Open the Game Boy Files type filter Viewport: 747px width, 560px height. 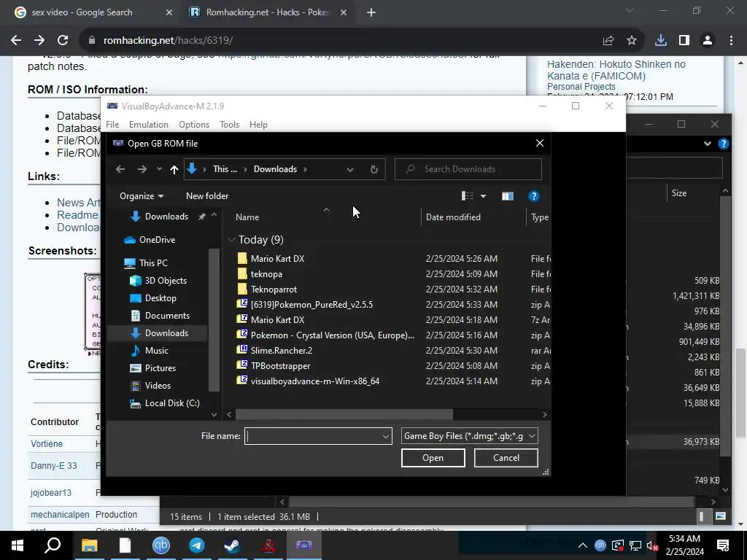470,436
